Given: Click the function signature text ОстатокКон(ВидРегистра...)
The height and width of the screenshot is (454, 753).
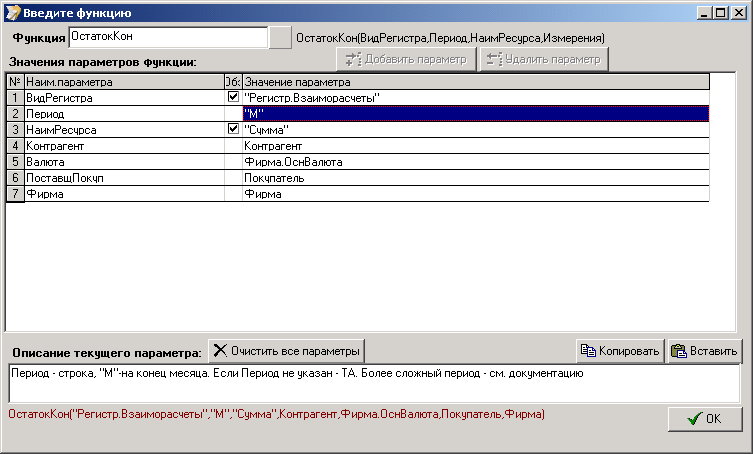Looking at the screenshot, I should [x=450, y=38].
